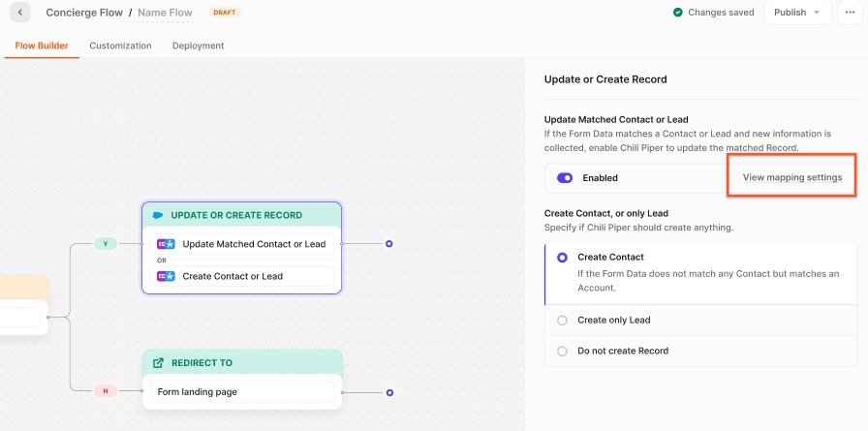Click the Concierge Flow breadcrumb link

pos(83,13)
